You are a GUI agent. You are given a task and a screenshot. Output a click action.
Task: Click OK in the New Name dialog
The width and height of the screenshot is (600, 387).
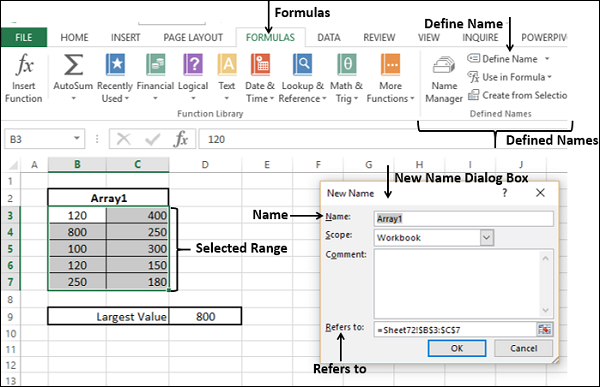click(x=457, y=348)
